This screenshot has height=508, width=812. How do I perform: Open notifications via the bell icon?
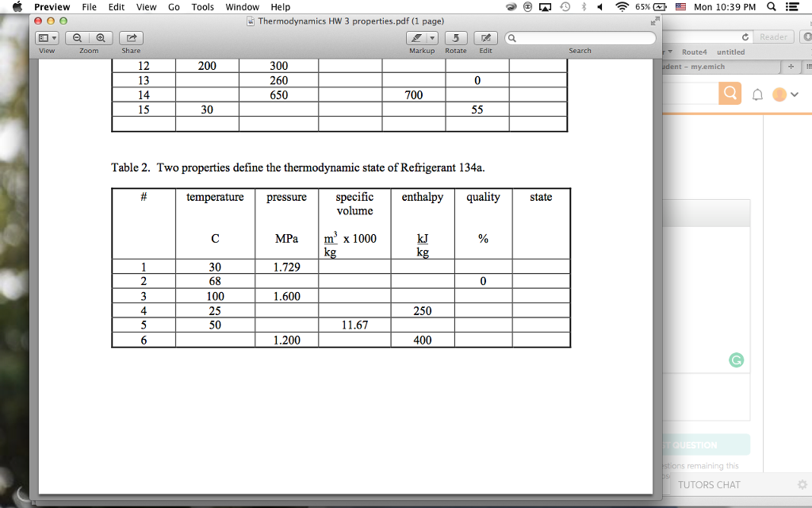(x=756, y=94)
